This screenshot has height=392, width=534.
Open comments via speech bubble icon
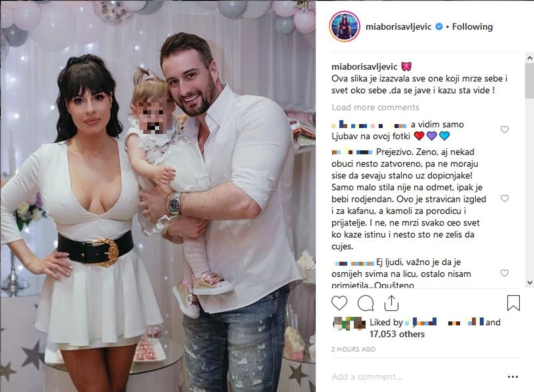pos(365,303)
